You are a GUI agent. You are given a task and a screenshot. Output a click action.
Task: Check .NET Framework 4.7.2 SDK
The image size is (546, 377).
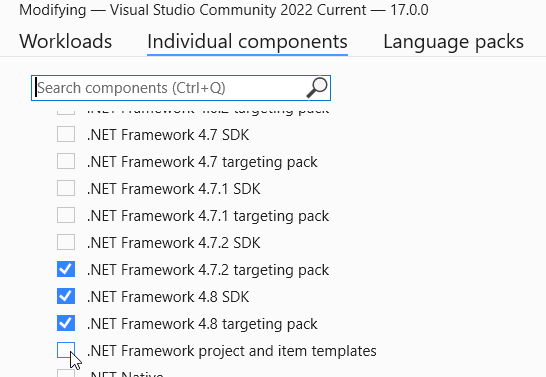pos(66,242)
